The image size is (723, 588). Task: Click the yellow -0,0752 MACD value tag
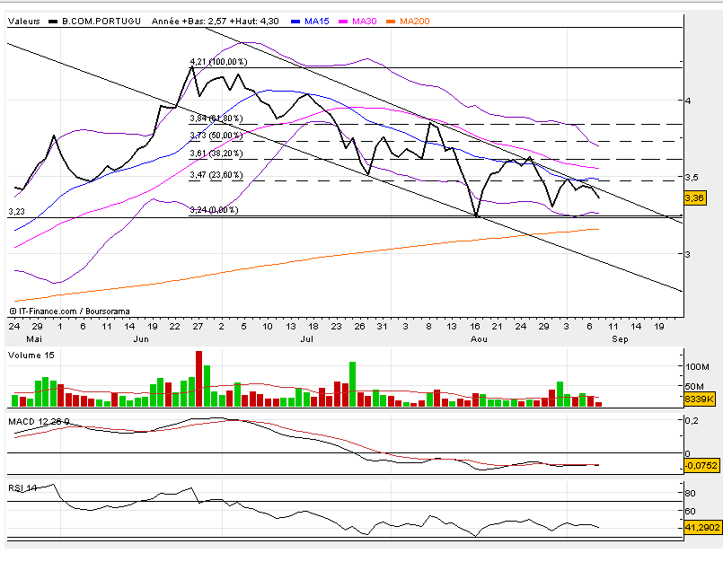click(701, 465)
